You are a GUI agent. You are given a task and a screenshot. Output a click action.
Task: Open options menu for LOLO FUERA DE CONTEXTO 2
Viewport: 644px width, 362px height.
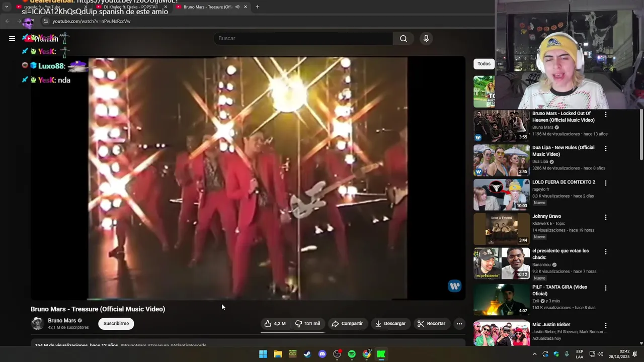[606, 183]
